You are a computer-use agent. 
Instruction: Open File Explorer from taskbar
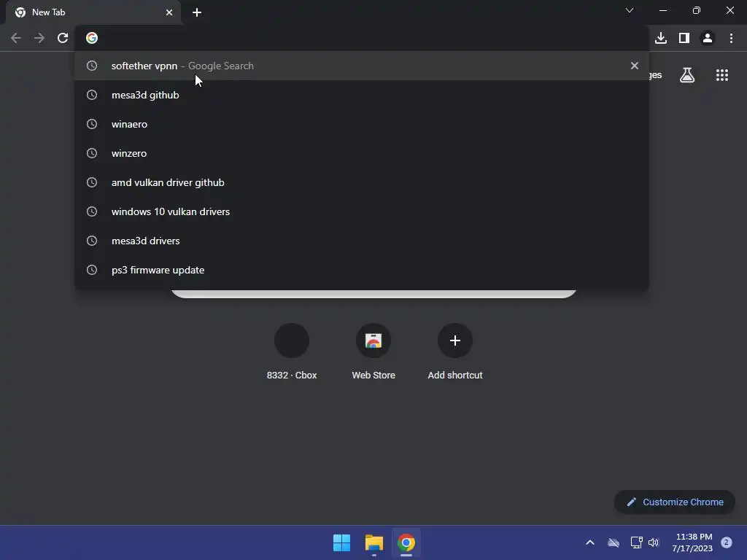coord(374,542)
